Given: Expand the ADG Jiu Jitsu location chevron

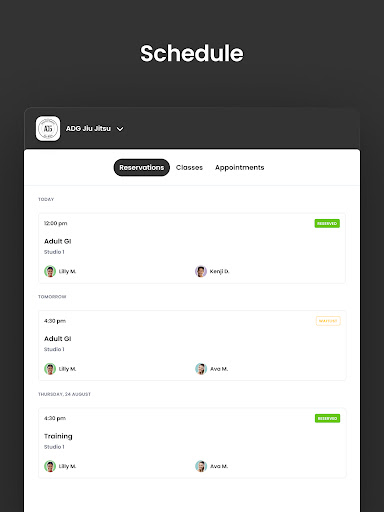Looking at the screenshot, I should pyautogui.click(x=120, y=129).
